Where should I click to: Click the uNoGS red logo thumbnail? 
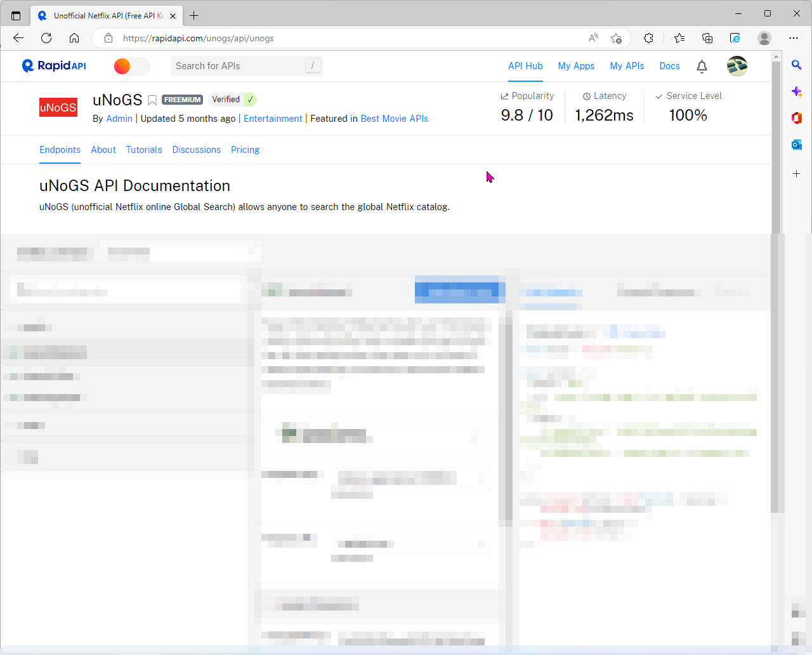pyautogui.click(x=58, y=108)
